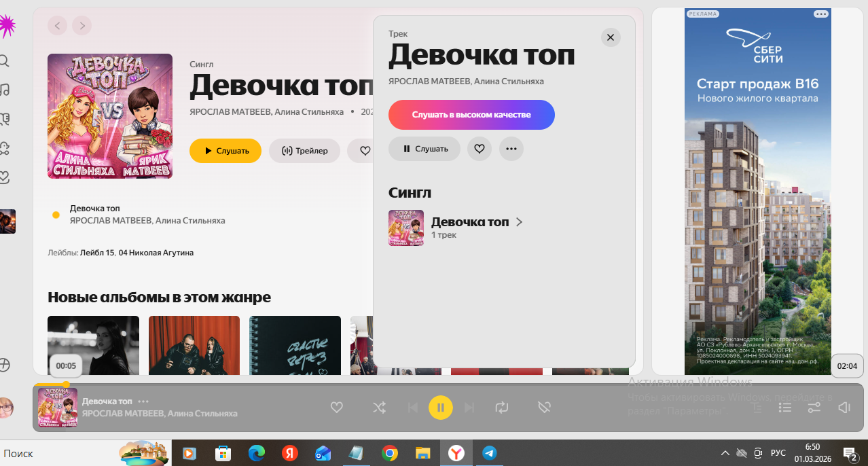Open Google Chrome in the taskbar

pos(389,453)
